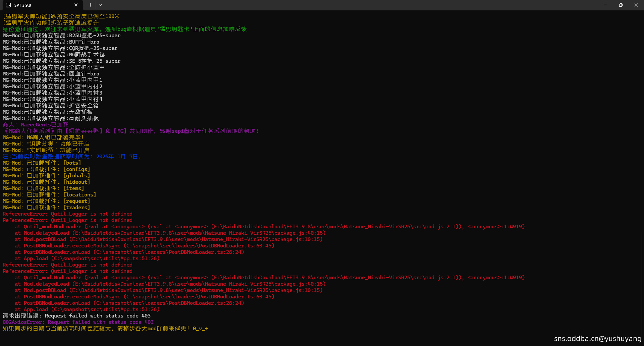This screenshot has height=346, width=644.
Task: Click the '跌落安全高度已调至100米' line
Action: (61, 16)
